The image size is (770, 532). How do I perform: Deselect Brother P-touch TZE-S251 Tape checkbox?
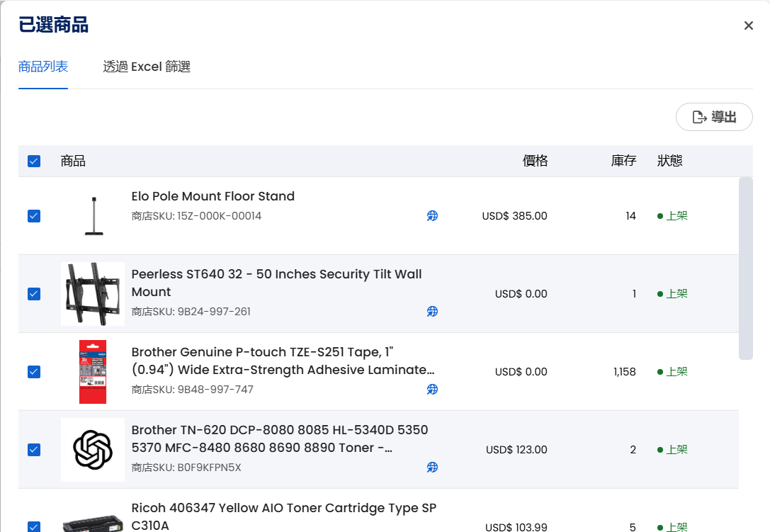click(34, 372)
